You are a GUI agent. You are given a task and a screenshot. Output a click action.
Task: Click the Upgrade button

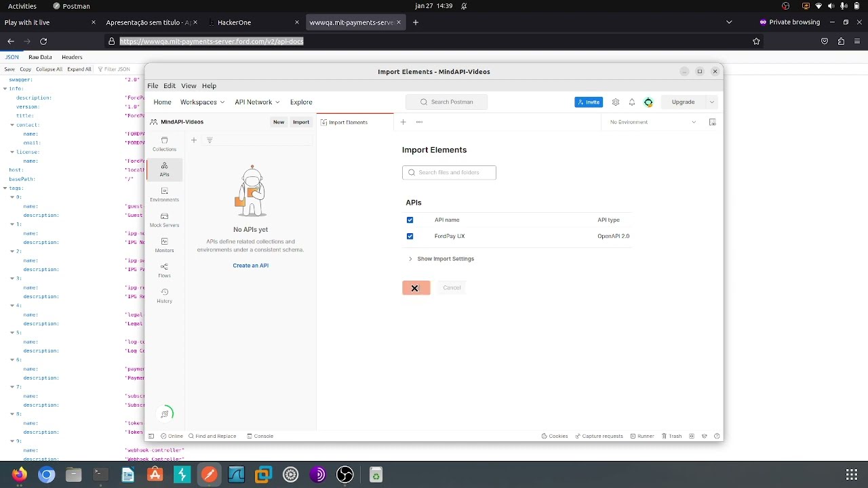[x=683, y=102]
